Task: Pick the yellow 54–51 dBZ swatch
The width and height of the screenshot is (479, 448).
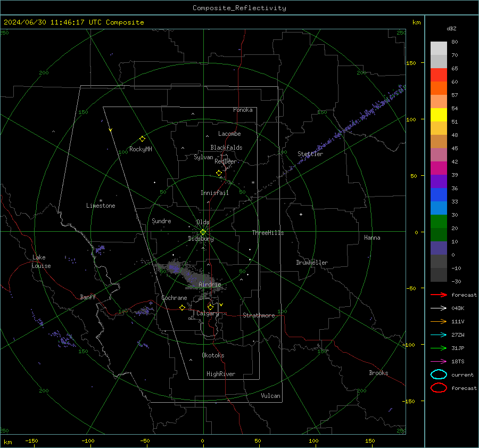Action: pos(439,115)
